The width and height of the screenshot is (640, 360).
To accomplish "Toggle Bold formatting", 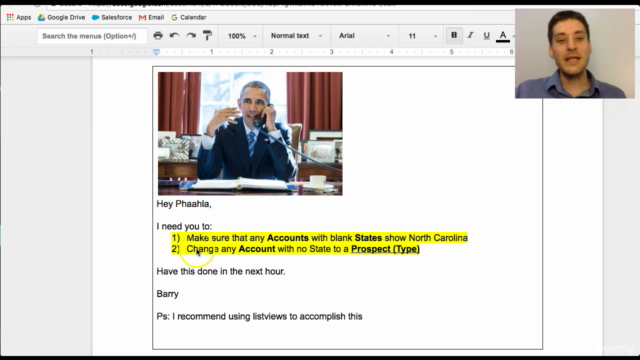I will click(454, 36).
